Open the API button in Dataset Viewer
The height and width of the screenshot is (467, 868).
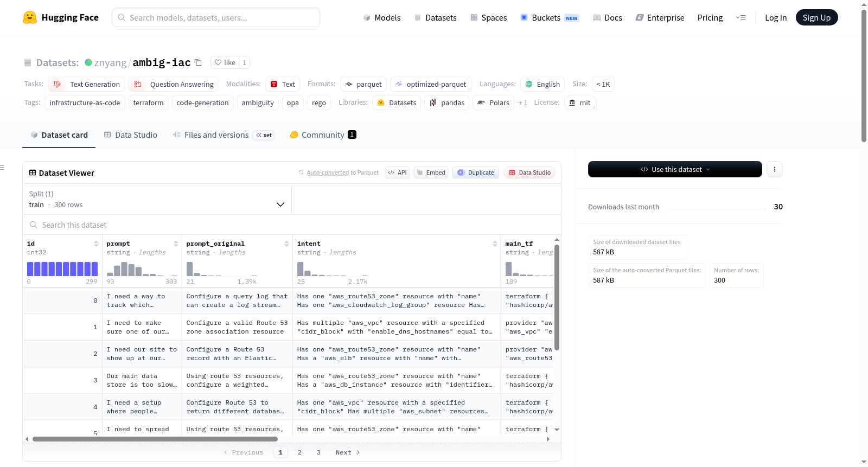click(x=397, y=172)
